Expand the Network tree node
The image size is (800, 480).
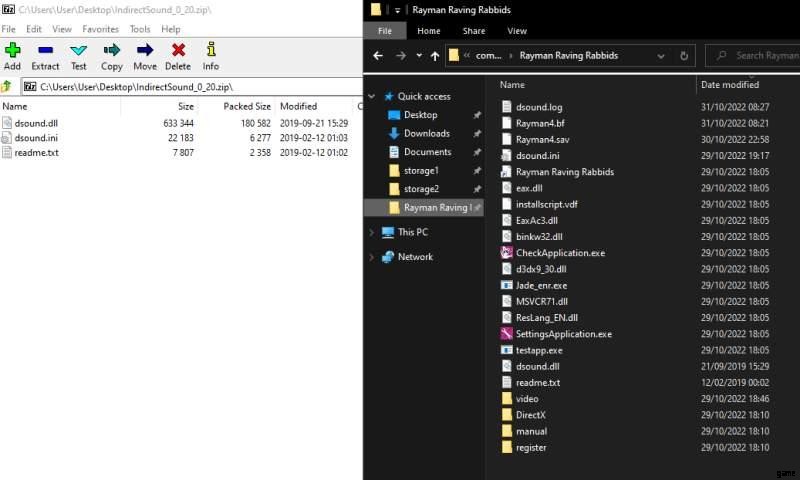coord(372,257)
